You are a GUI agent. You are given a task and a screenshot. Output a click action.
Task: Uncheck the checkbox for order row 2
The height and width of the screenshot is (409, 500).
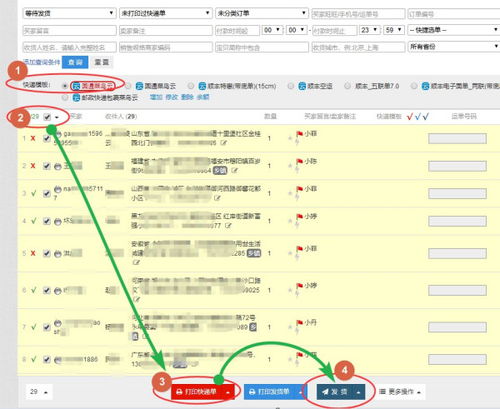[47, 166]
